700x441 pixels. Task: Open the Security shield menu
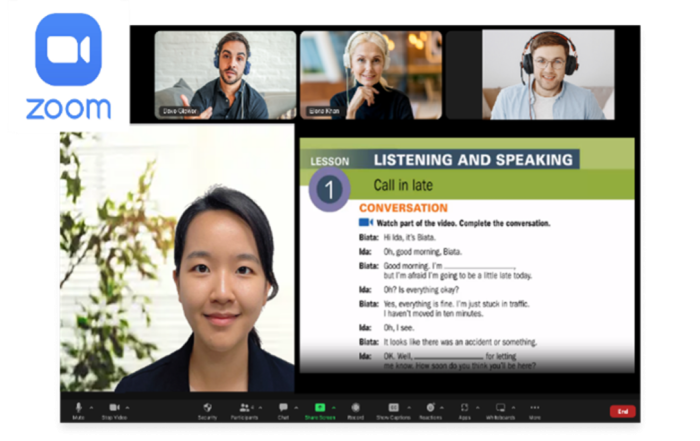pos(207,411)
